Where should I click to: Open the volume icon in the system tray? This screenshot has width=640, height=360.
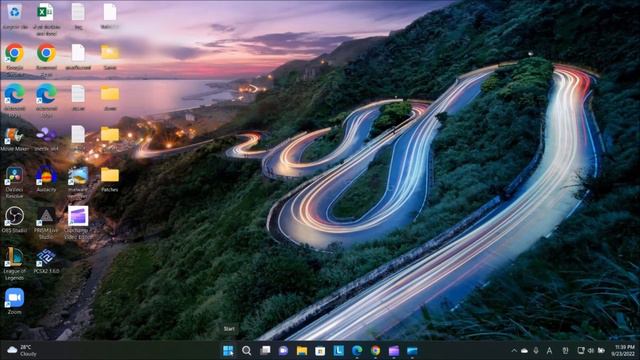591,351
